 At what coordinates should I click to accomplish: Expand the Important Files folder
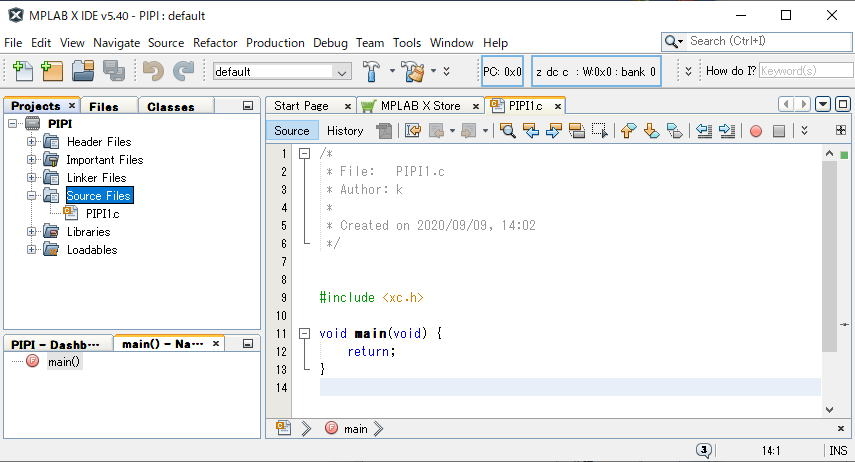point(32,160)
